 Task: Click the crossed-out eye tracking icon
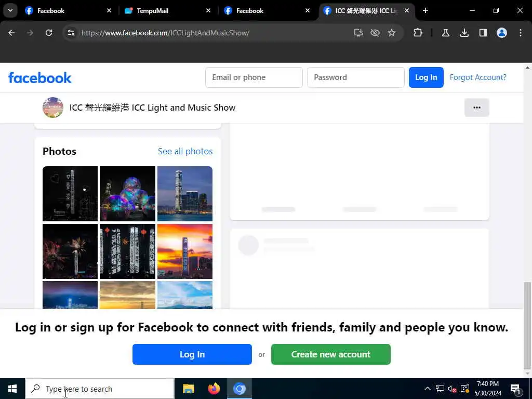(375, 33)
